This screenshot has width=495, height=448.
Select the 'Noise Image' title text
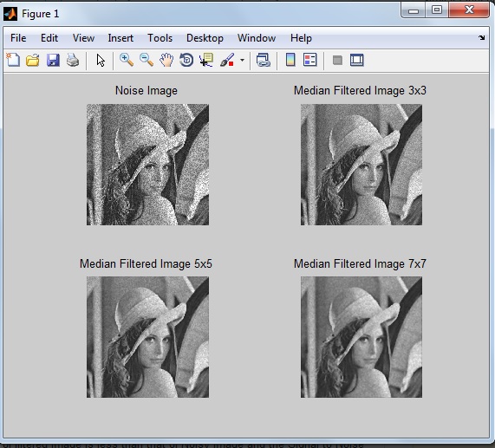coord(147,90)
